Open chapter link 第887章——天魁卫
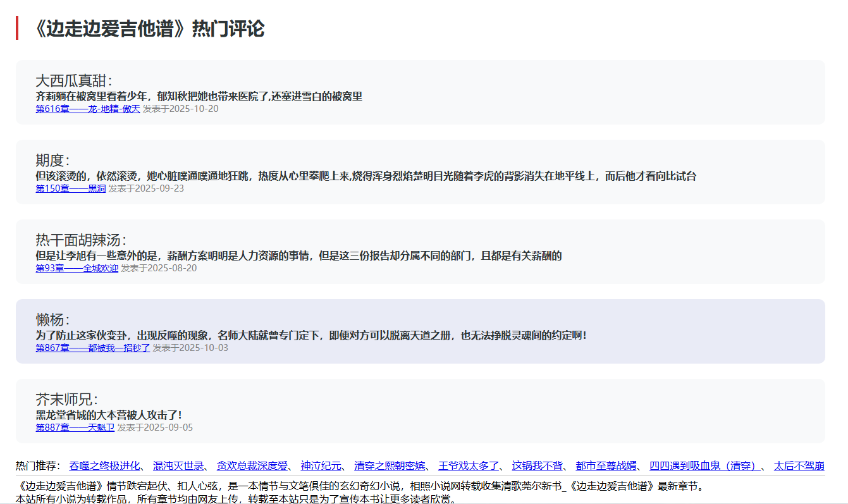Viewport: 848px width, 504px height. coord(76,427)
